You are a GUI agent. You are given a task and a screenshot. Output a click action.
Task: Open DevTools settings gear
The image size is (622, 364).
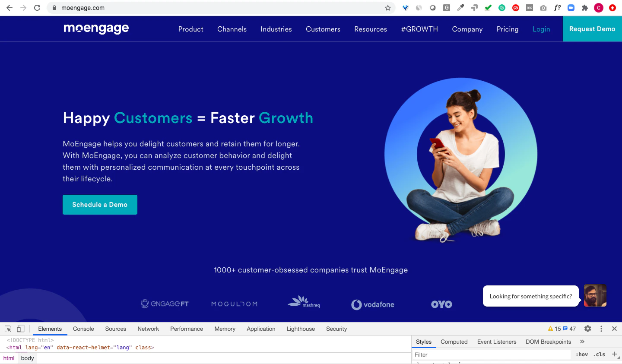[587, 329]
